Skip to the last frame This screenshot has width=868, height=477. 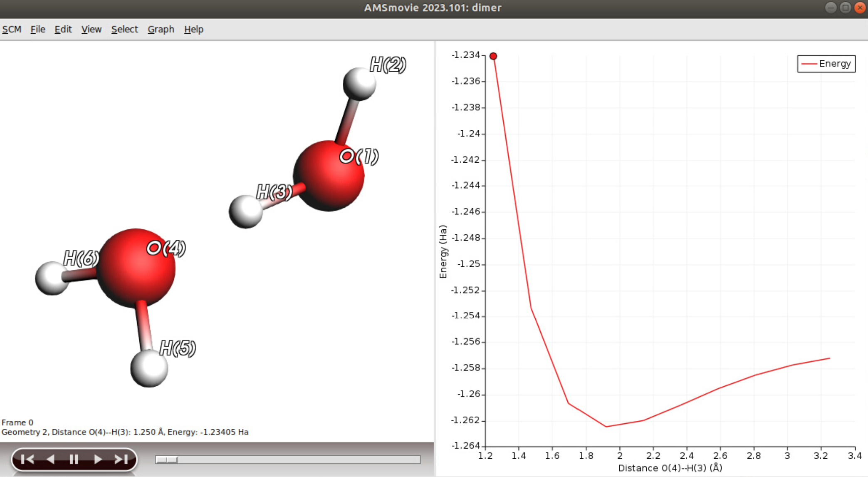pos(121,460)
